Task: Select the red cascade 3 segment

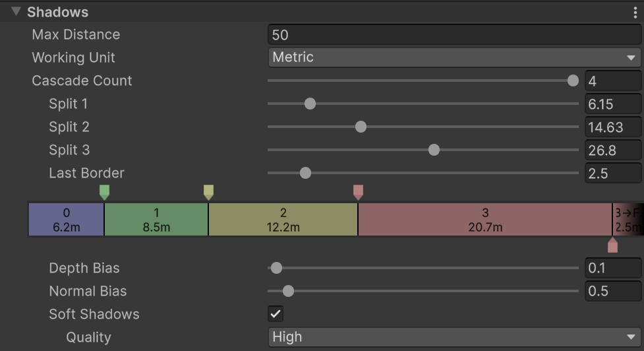Action: pyautogui.click(x=485, y=220)
